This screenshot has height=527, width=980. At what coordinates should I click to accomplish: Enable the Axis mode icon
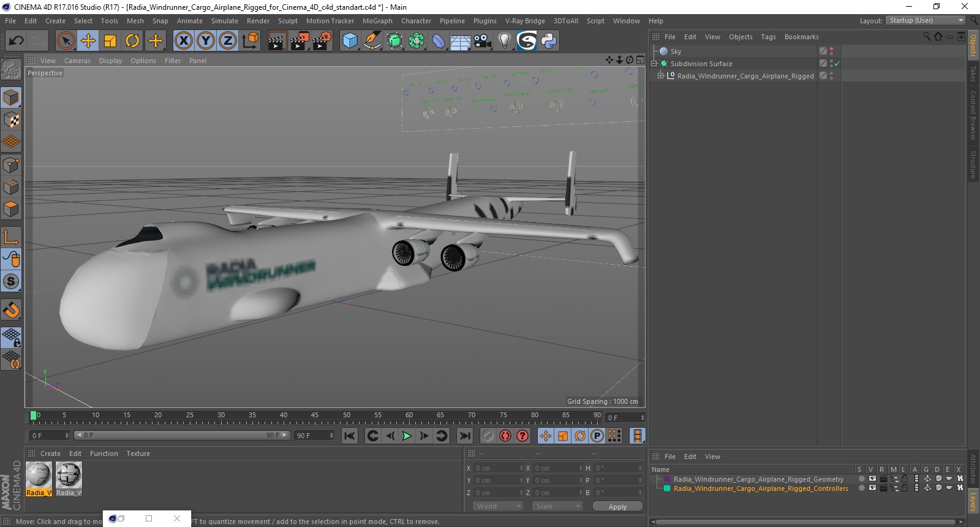[11, 237]
